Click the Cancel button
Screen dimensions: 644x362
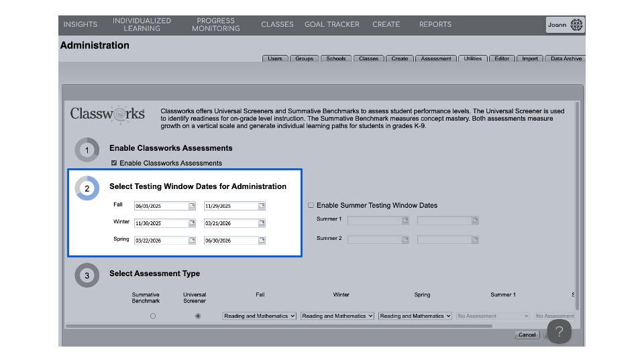coord(527,335)
